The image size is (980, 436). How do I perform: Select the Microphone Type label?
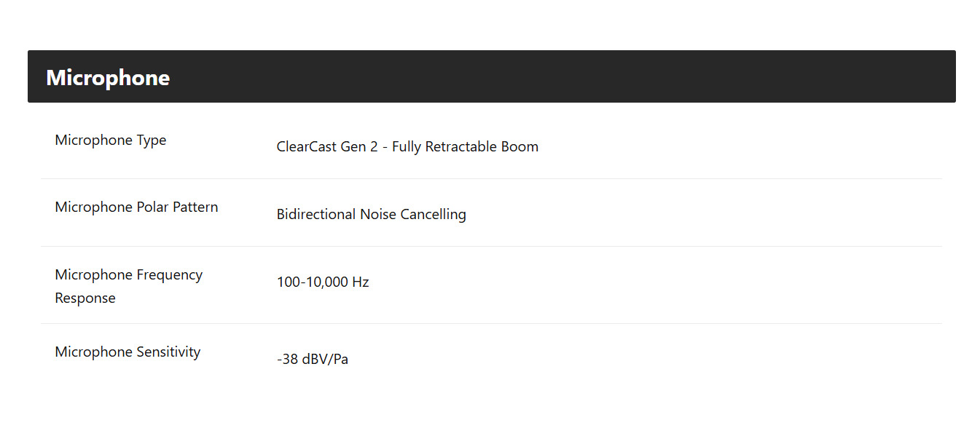point(111,140)
